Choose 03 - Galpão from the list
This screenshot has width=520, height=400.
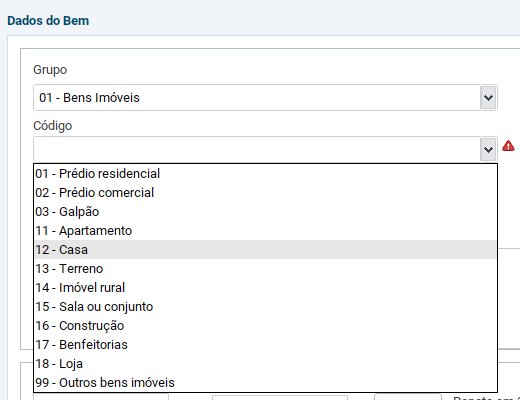pyautogui.click(x=265, y=211)
